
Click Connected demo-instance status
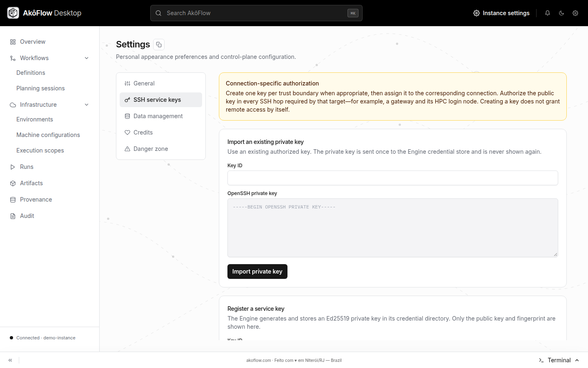click(42, 338)
